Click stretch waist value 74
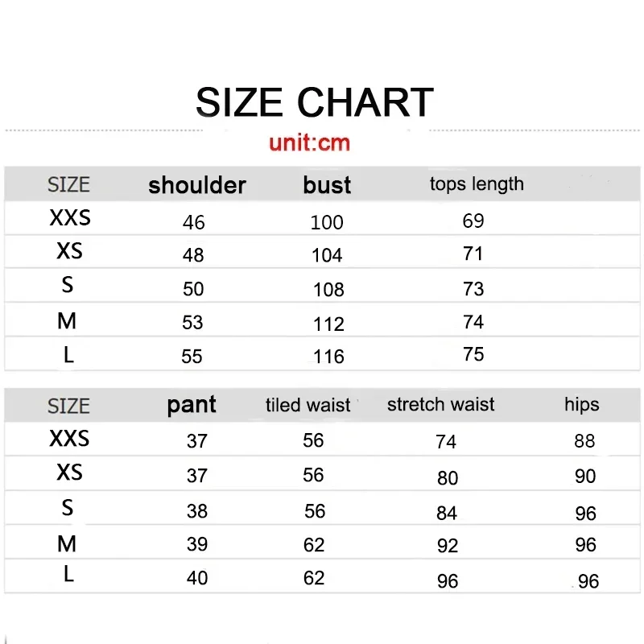 (x=446, y=442)
